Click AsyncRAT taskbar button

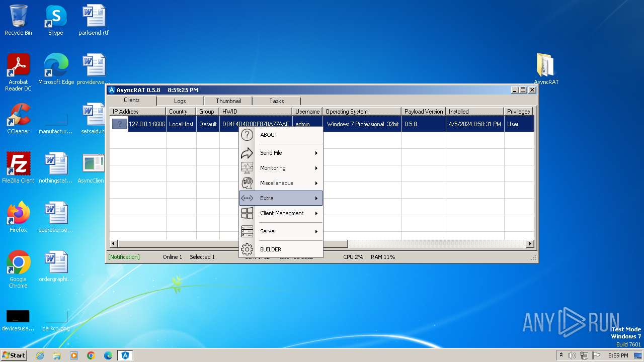pos(125,355)
